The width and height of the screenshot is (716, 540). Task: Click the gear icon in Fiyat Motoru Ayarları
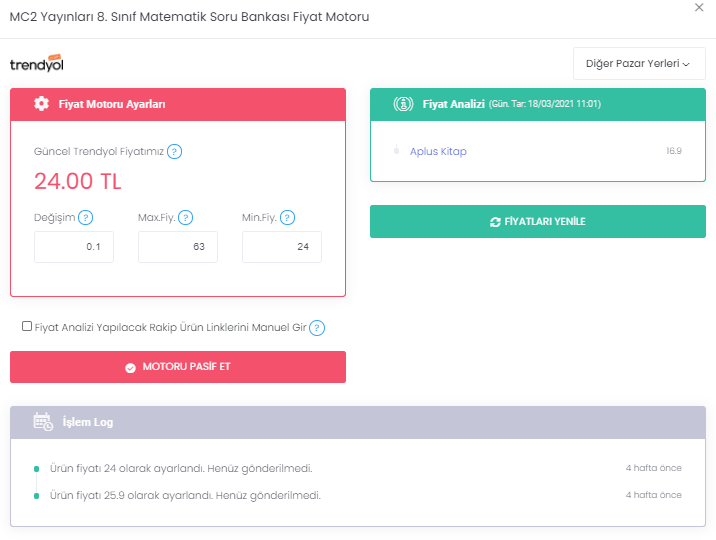click(41, 104)
